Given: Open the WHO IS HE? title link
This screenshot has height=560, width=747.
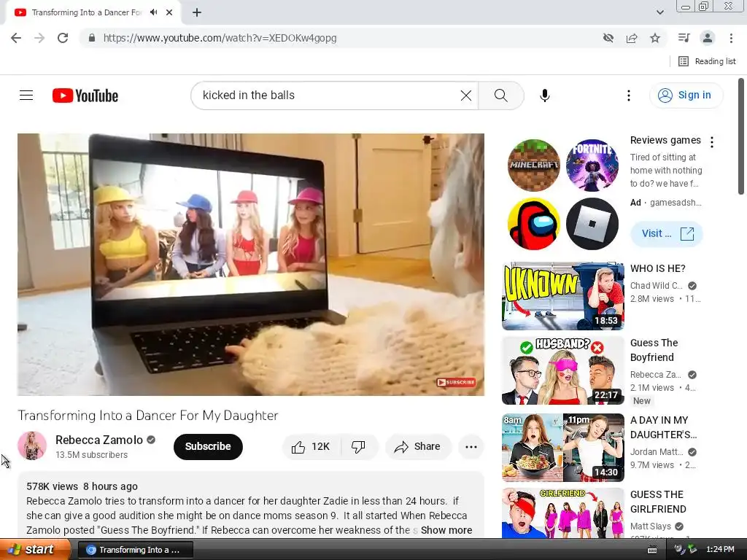Looking at the screenshot, I should tap(657, 268).
